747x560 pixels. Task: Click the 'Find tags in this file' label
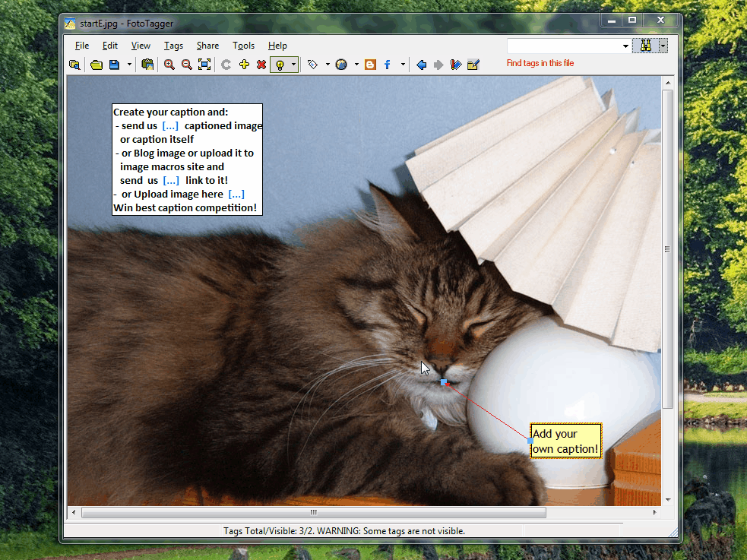click(540, 63)
